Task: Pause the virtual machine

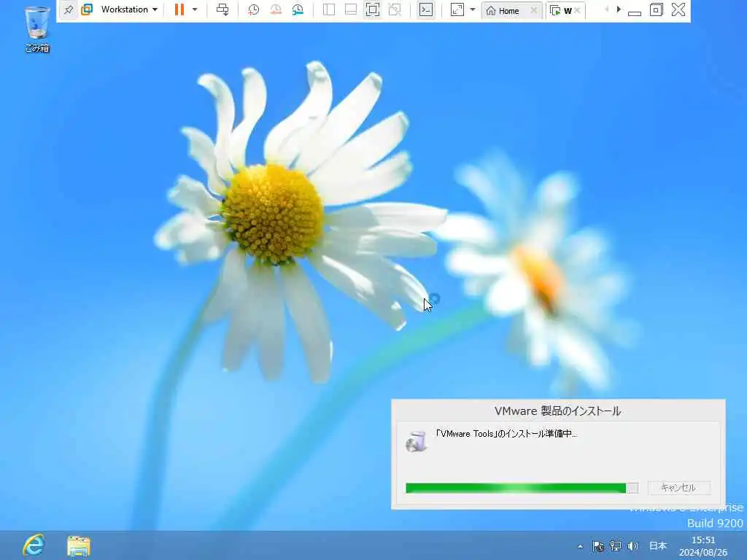Action: coord(179,9)
